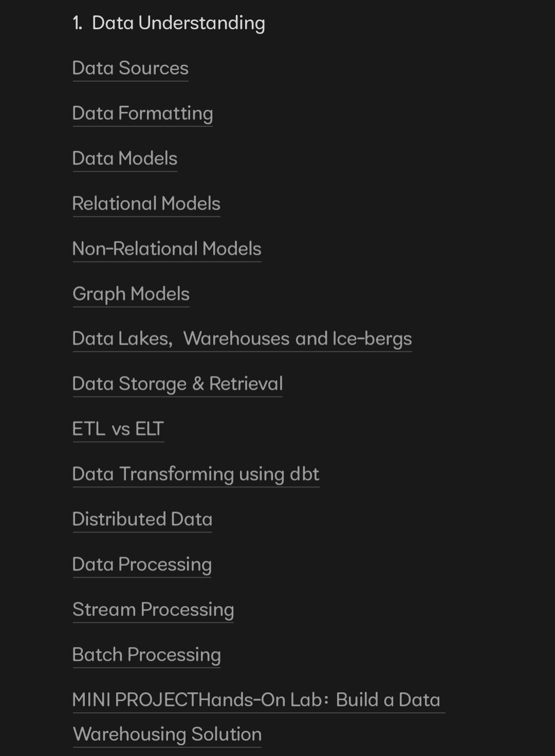Visit the Data Storage & Retrieval link
Screen dimensions: 555x756
pos(177,384)
